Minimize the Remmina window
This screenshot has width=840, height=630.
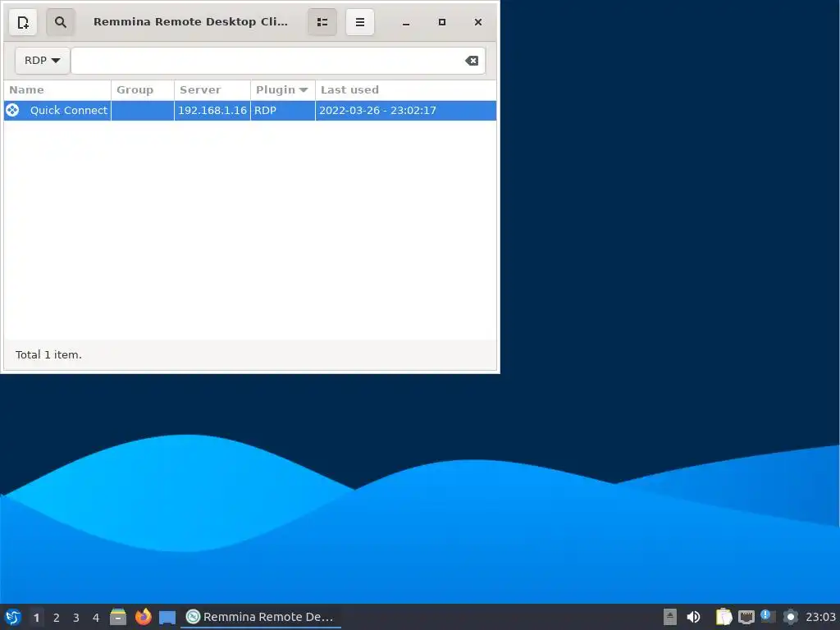[406, 22]
